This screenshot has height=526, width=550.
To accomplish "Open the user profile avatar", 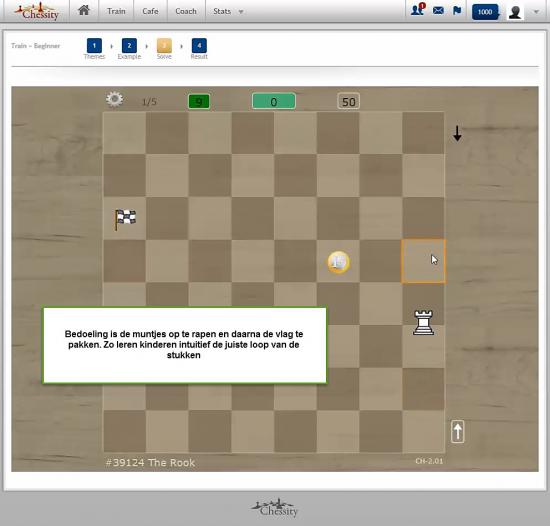I will pyautogui.click(x=515, y=12).
